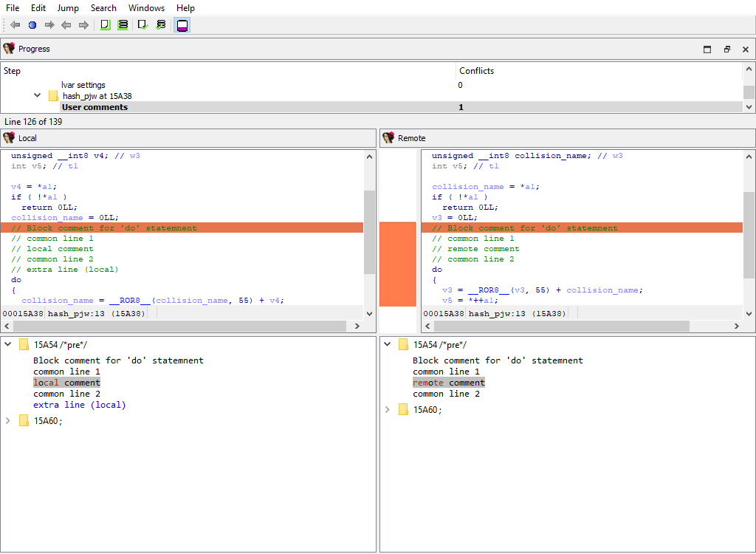Viewport: 756px width, 554px height.
Task: Click the orange conflict marker between the code panes
Action: pyautogui.click(x=397, y=264)
